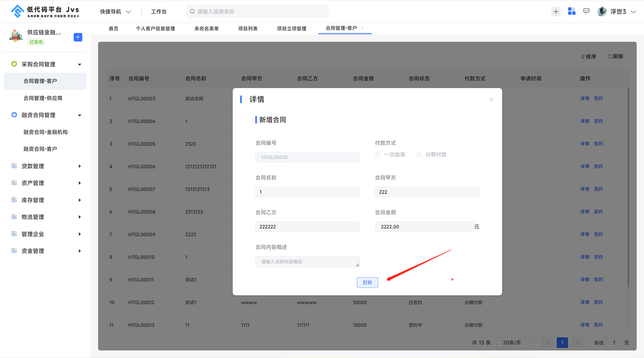The height and width of the screenshot is (358, 644).
Task: Open the 工作台 menu item
Action: (159, 12)
